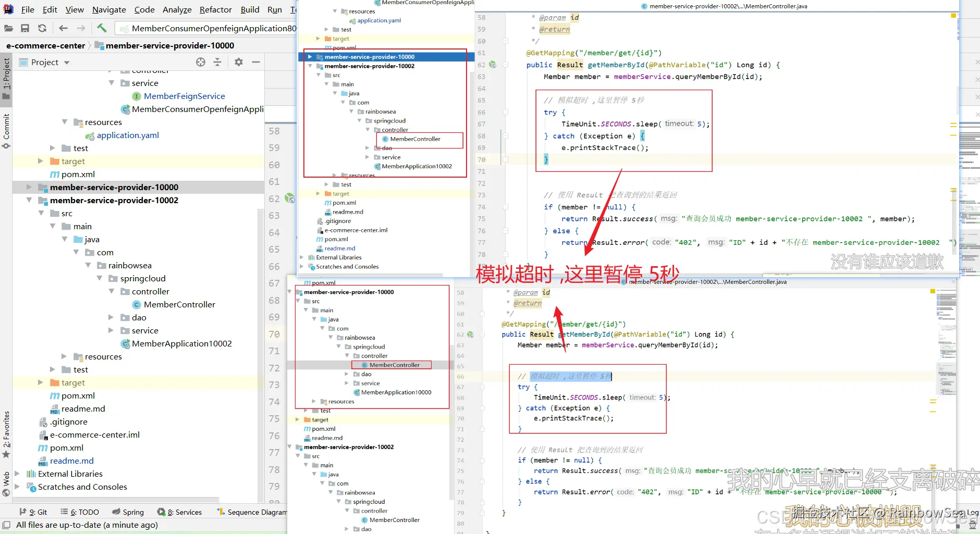Navigate forward with the right arrow icon
980x534 pixels.
click(81, 28)
